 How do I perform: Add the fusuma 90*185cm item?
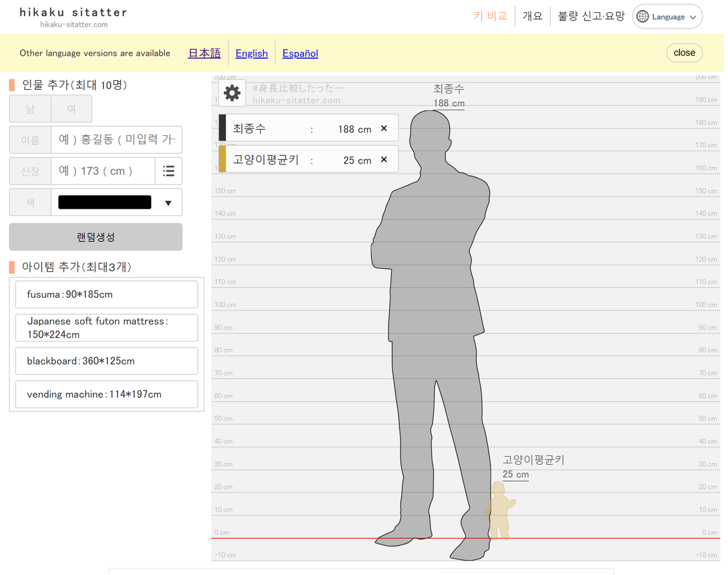[106, 294]
